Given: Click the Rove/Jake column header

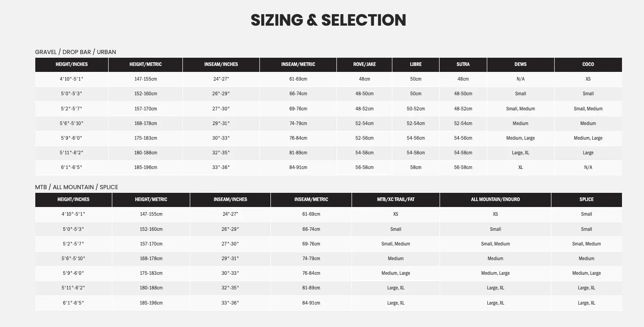Looking at the screenshot, I should (x=364, y=65).
